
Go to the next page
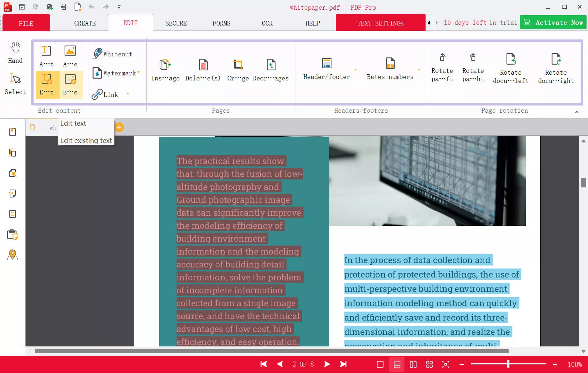327,364
